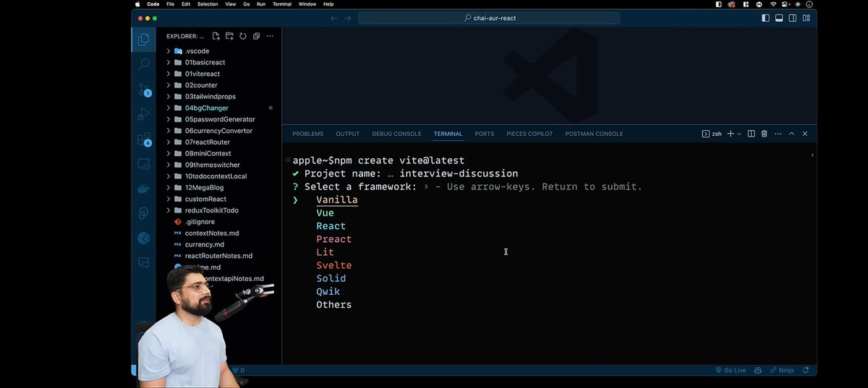Image resolution: width=868 pixels, height=388 pixels.
Task: Split the terminal pane
Action: coord(751,134)
